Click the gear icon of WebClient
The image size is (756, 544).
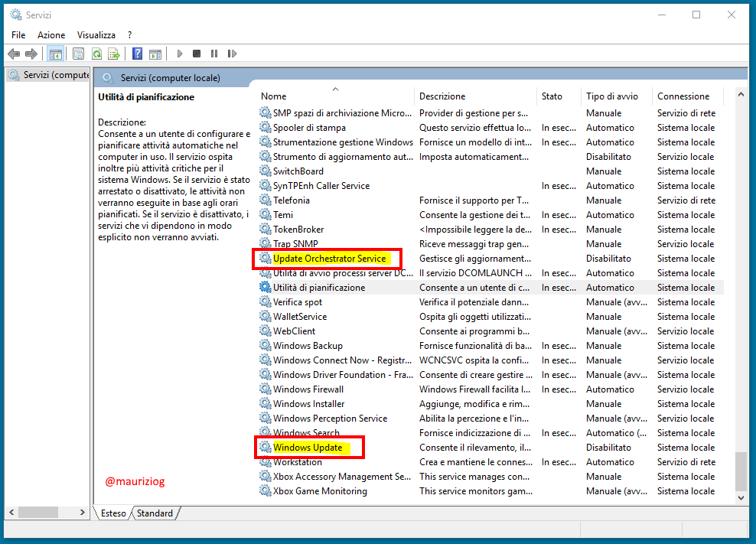tap(266, 331)
